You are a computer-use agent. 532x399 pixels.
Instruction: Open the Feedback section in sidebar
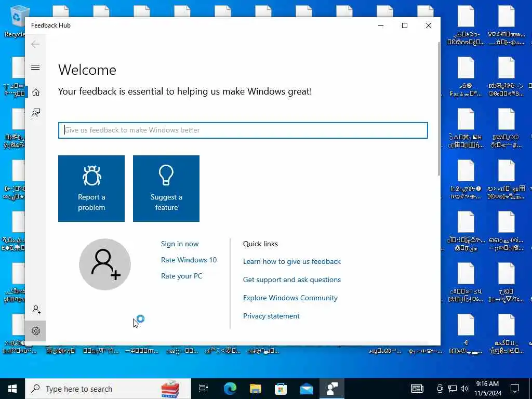click(x=36, y=113)
